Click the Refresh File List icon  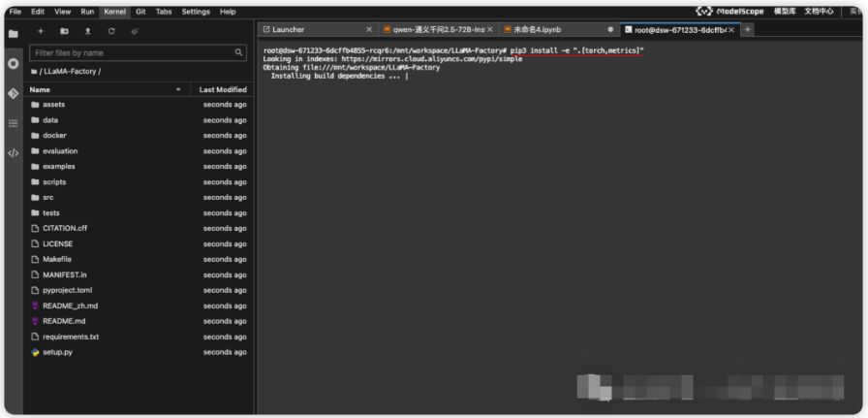click(x=111, y=31)
